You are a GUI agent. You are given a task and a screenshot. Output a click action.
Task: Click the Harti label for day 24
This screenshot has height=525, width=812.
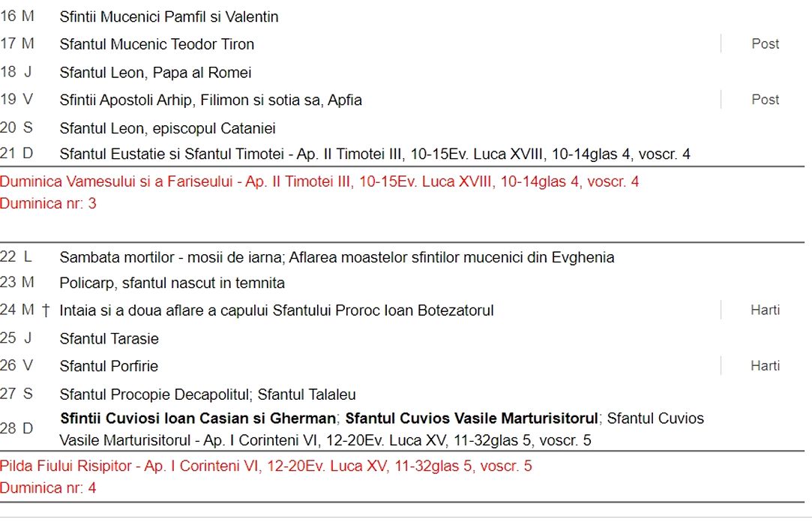click(765, 310)
